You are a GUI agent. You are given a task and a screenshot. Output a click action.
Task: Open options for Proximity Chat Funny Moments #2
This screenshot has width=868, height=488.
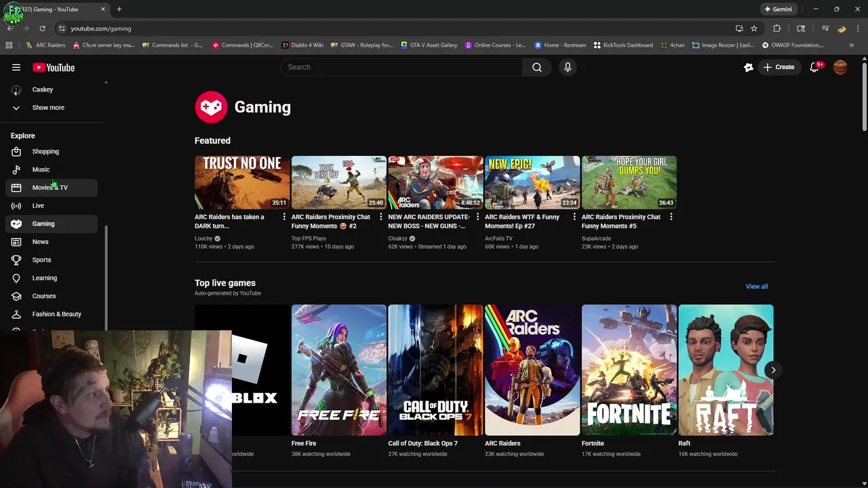click(x=380, y=217)
